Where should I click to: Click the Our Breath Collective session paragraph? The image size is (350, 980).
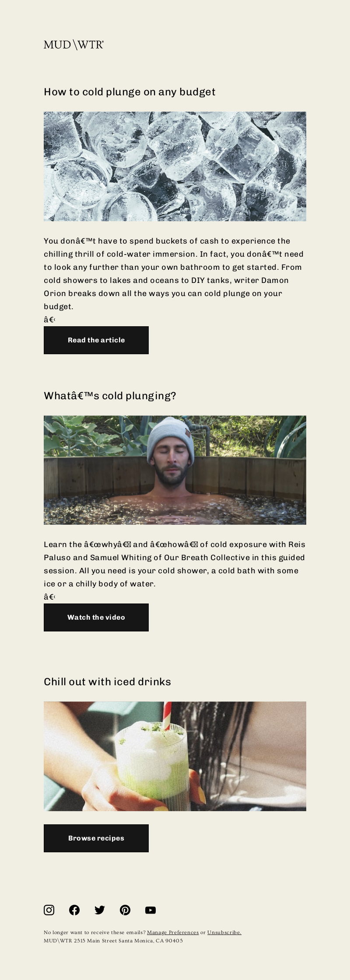pyautogui.click(x=175, y=564)
